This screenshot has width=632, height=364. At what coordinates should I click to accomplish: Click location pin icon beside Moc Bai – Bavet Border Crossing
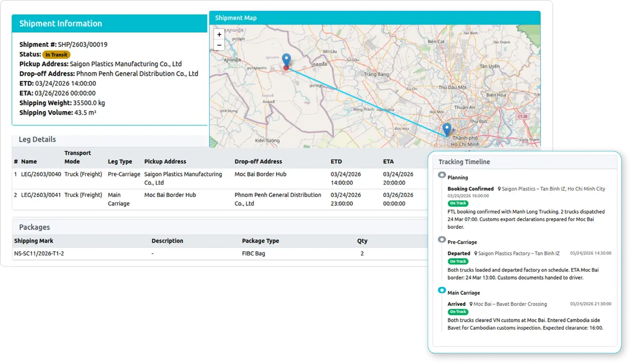[471, 304]
